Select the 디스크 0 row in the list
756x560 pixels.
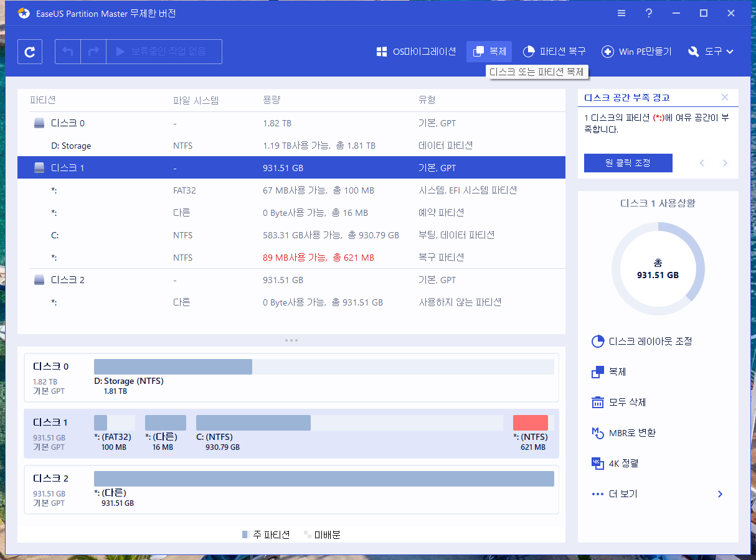tap(291, 123)
